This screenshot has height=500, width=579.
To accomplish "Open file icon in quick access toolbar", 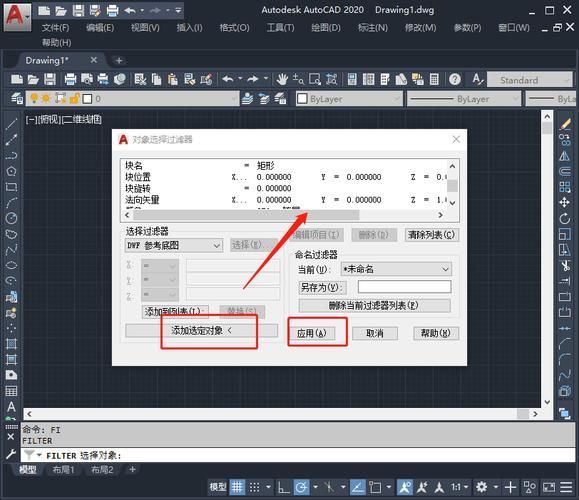I will click(61, 11).
